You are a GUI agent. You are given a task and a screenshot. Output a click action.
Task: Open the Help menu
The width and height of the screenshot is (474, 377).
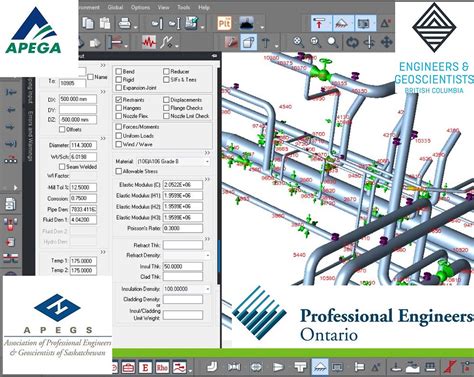click(204, 7)
